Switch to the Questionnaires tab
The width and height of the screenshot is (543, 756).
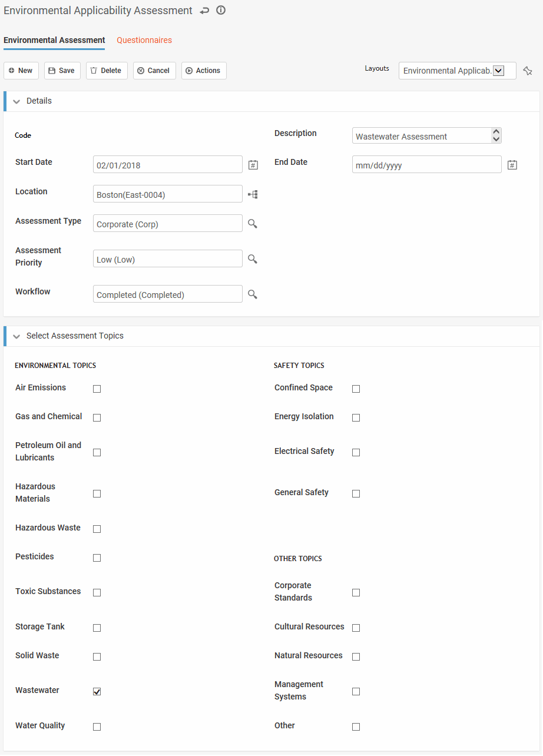pos(144,40)
